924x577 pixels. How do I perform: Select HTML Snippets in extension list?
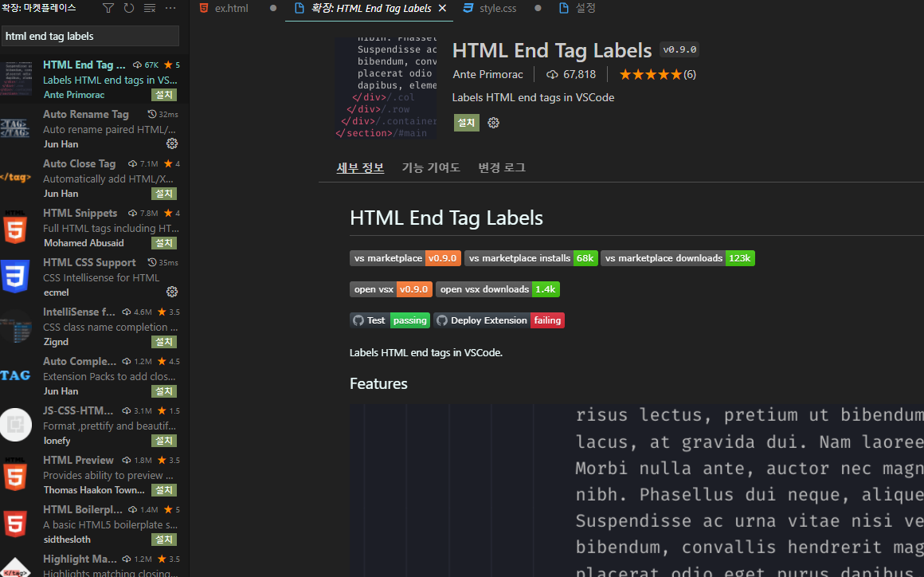[94, 227]
